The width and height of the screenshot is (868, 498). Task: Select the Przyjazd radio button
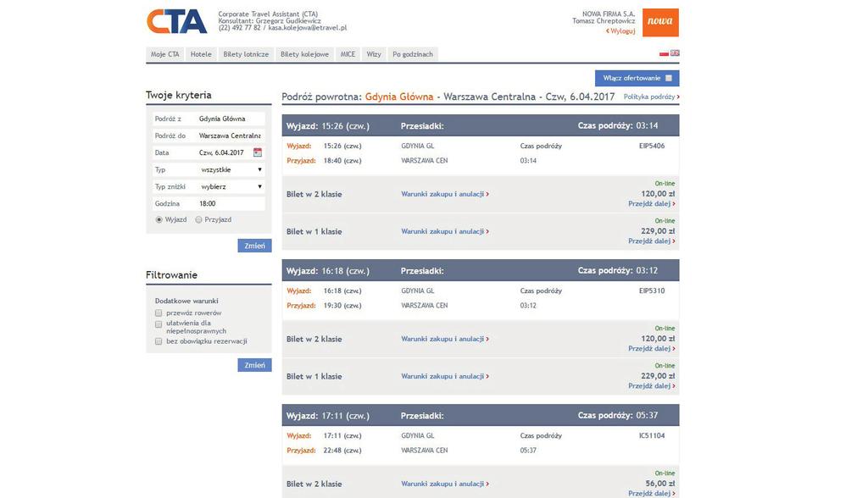click(198, 219)
